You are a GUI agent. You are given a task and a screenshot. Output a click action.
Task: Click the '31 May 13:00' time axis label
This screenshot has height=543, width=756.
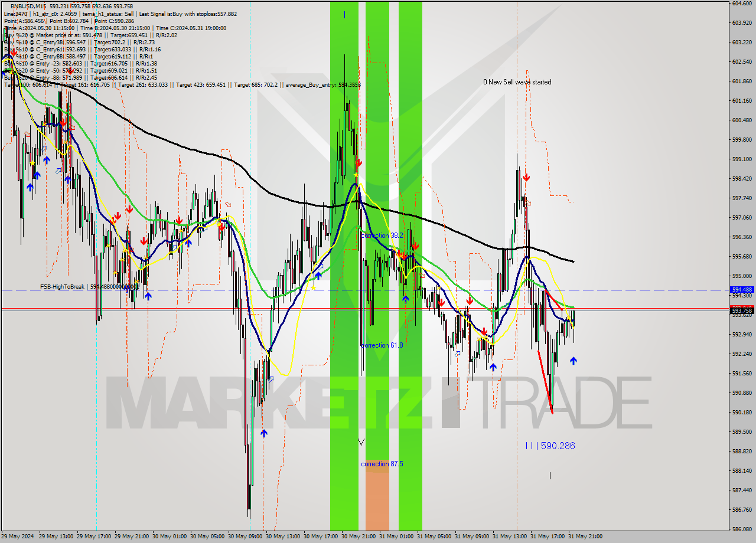coord(510,537)
